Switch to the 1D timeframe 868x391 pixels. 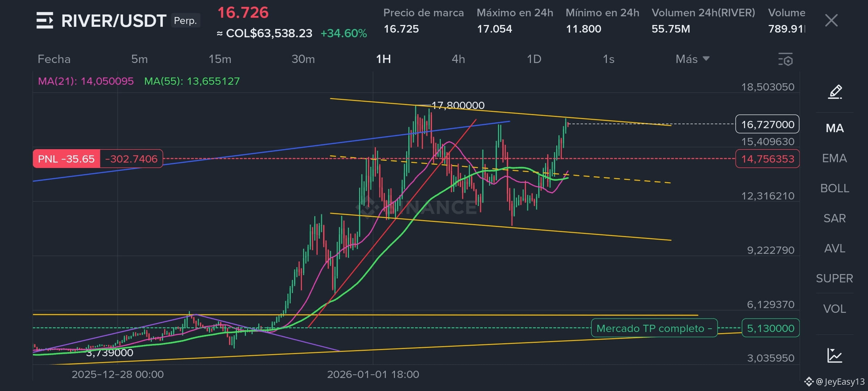[534, 59]
